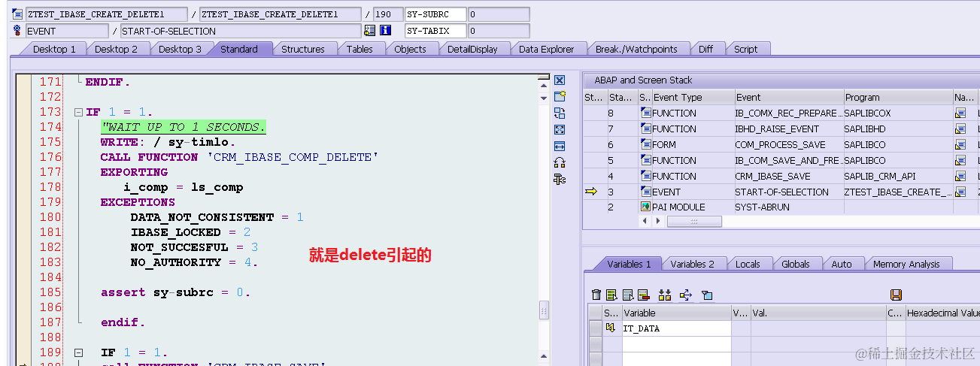Click the delete trash icon in Variables toolbar

pyautogui.click(x=596, y=295)
